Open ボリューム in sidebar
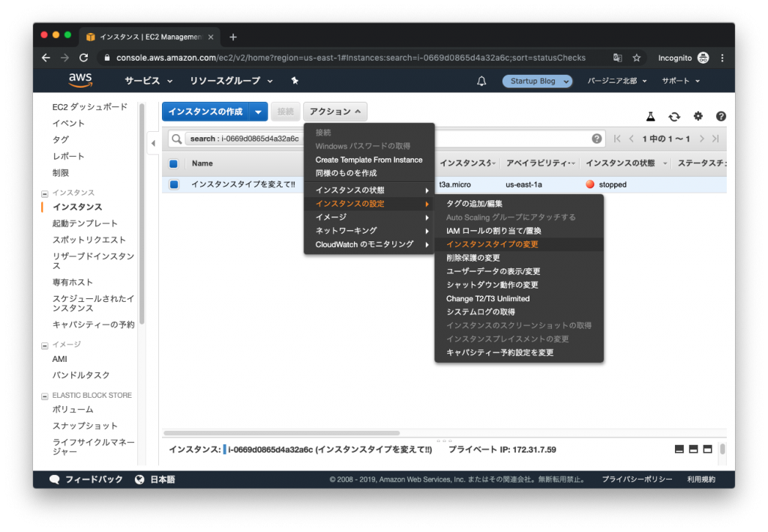 (73, 409)
